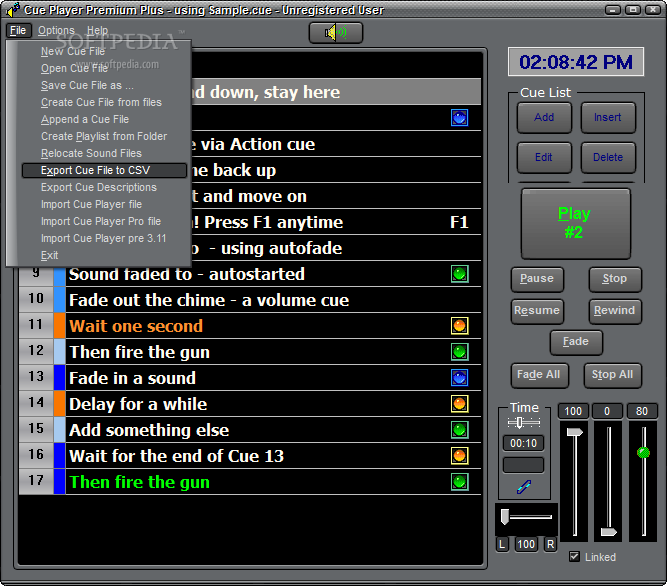
Task: Click the Rewind button
Action: (615, 311)
